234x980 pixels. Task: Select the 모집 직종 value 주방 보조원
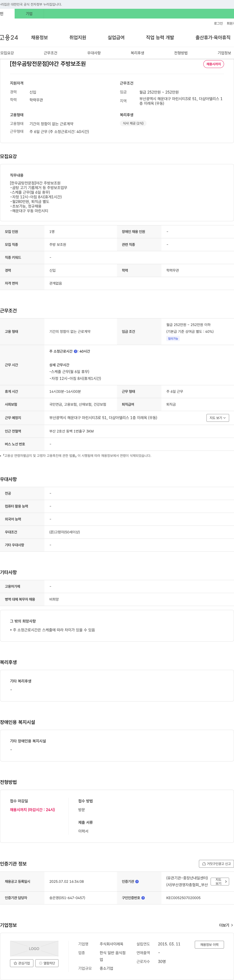point(58,245)
